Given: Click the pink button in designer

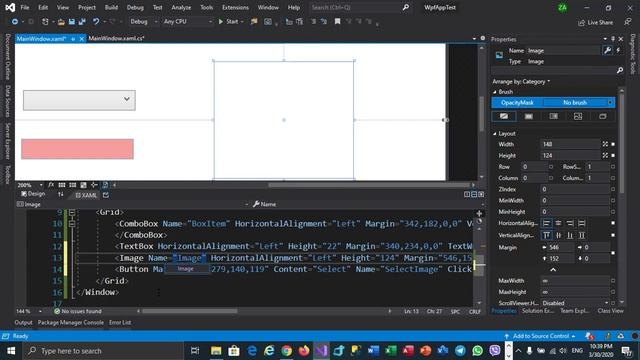Looking at the screenshot, I should [78, 149].
